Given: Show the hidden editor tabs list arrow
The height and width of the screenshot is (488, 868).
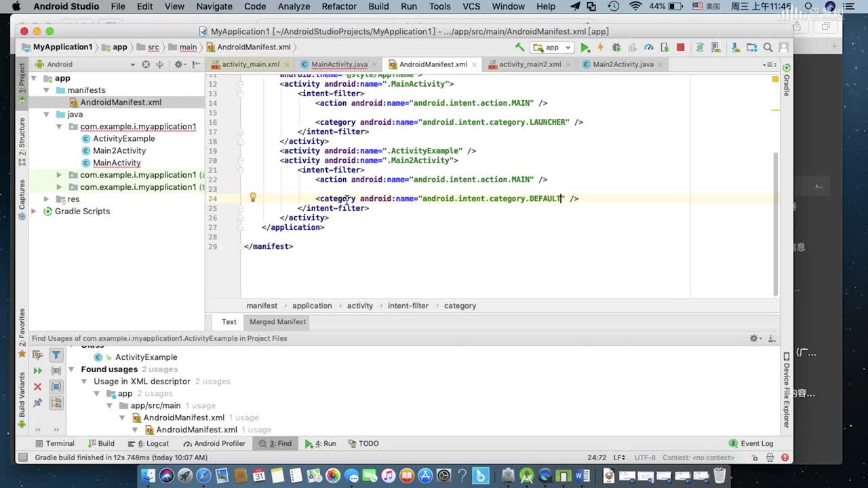Looking at the screenshot, I should pyautogui.click(x=769, y=65).
